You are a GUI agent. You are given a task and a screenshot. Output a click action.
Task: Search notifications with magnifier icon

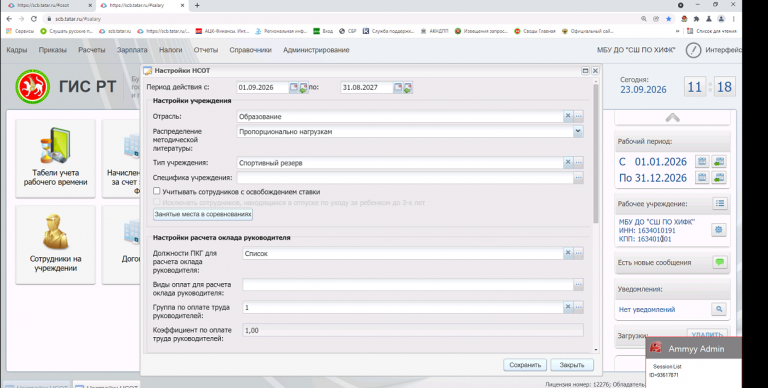click(x=719, y=309)
